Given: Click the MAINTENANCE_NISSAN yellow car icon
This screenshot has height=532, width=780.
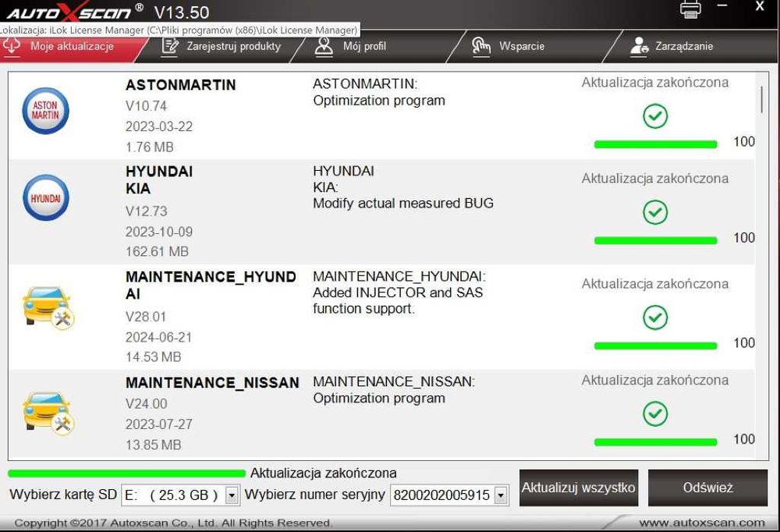Looking at the screenshot, I should point(48,413).
